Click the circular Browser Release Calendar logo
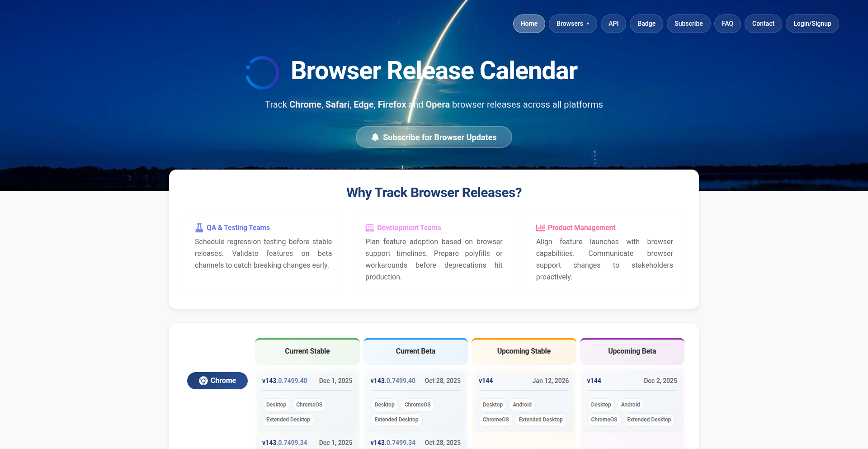The height and width of the screenshot is (449, 868). pos(262,72)
